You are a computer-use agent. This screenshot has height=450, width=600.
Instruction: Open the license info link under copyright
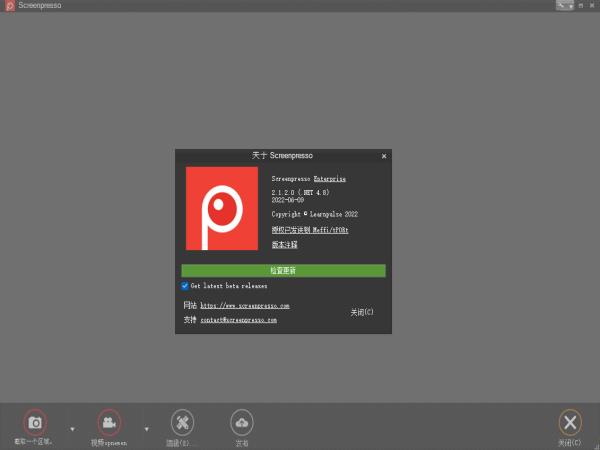tap(310, 230)
